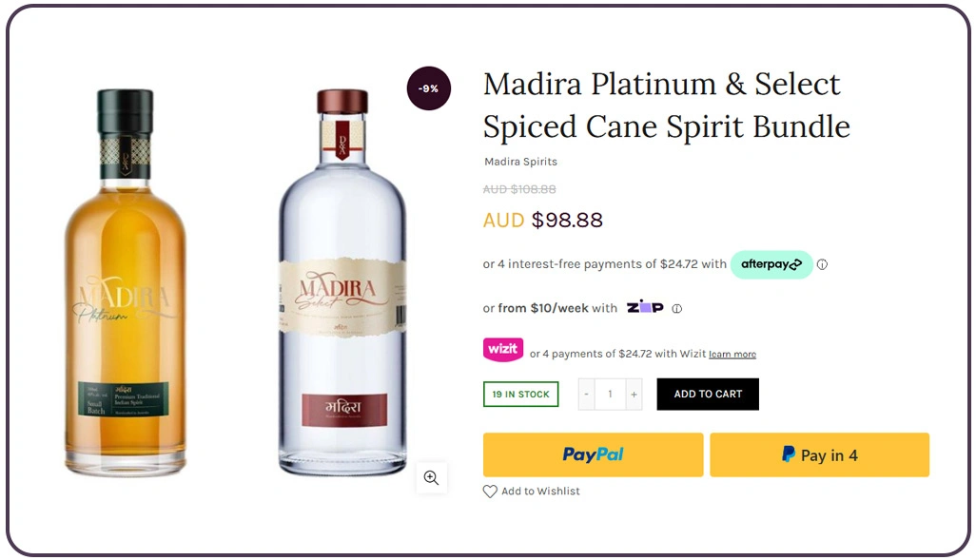976x560 pixels.
Task: Click the heart wishlist icon
Action: click(490, 492)
